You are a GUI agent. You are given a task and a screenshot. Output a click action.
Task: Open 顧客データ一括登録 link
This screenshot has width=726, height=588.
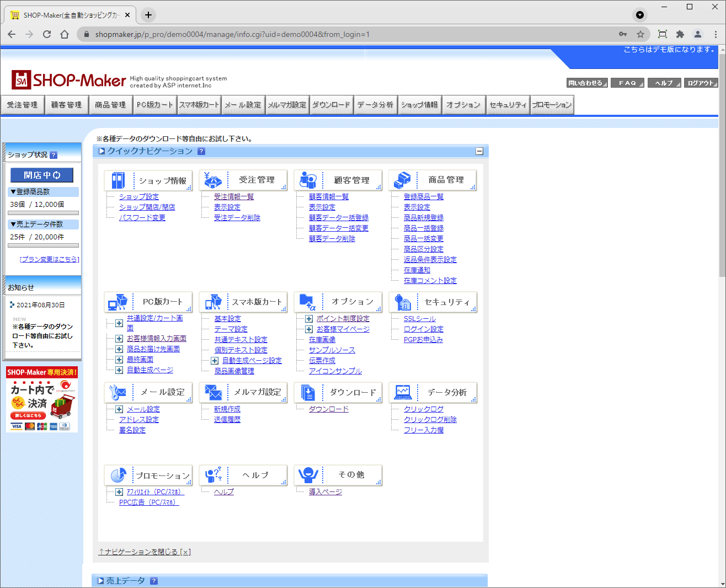[x=339, y=218]
